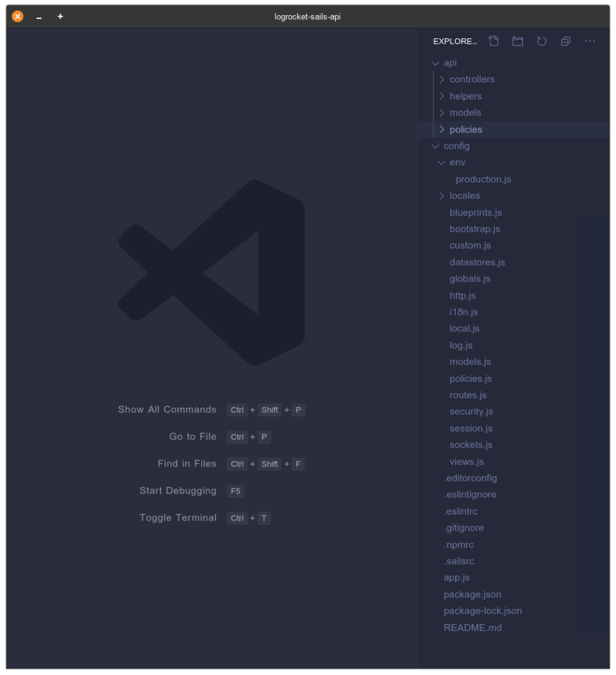Viewport: 616px width, 675px height.
Task: Open README.md
Action: tap(472, 627)
